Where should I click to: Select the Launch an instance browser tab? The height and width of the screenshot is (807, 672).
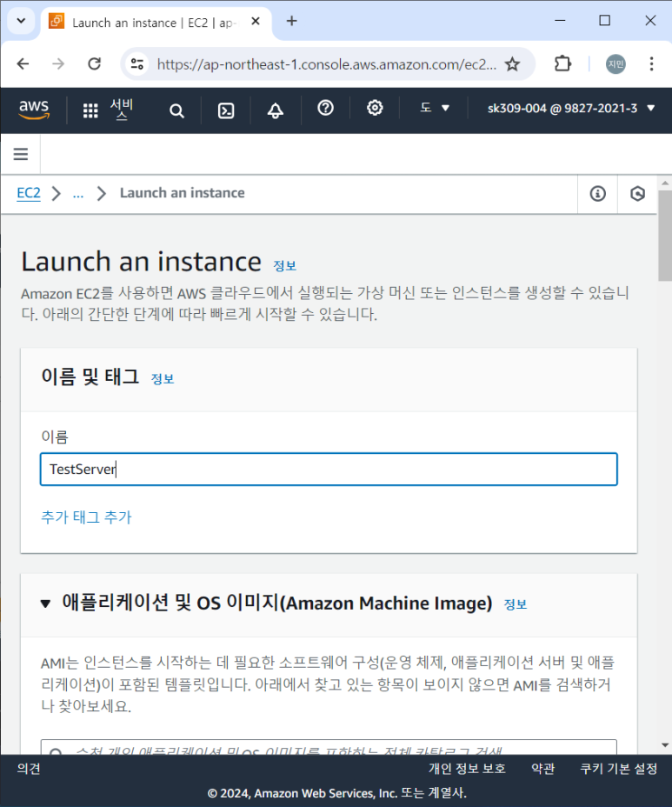pos(156,22)
